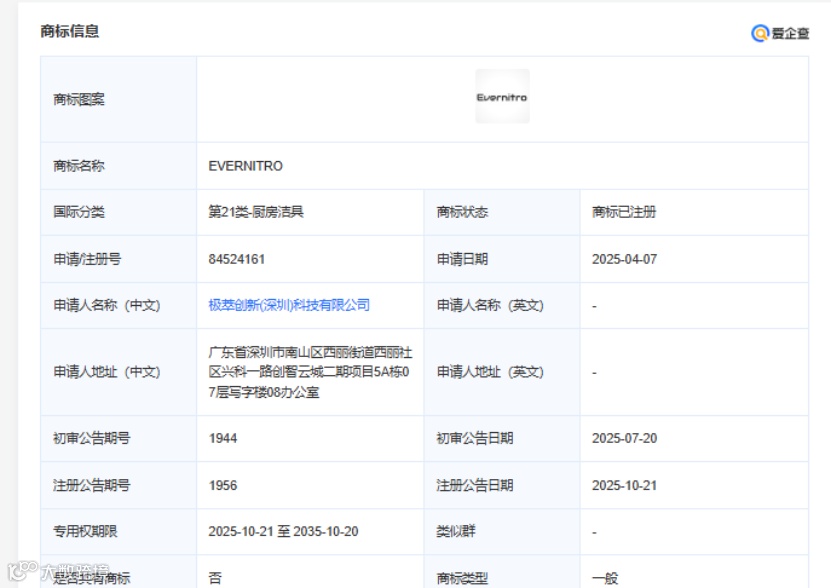Viewport: 831px width, 588px height.
Task: Click the registration number 84524161
Action: [236, 259]
